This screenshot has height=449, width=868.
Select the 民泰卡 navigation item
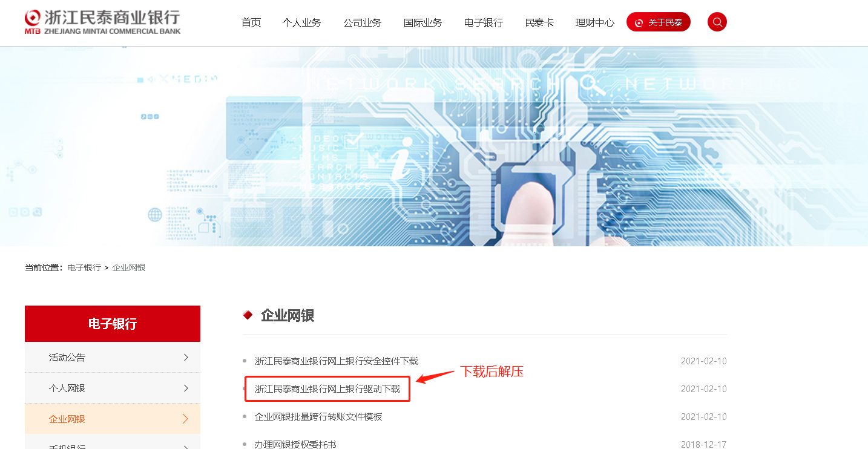539,22
